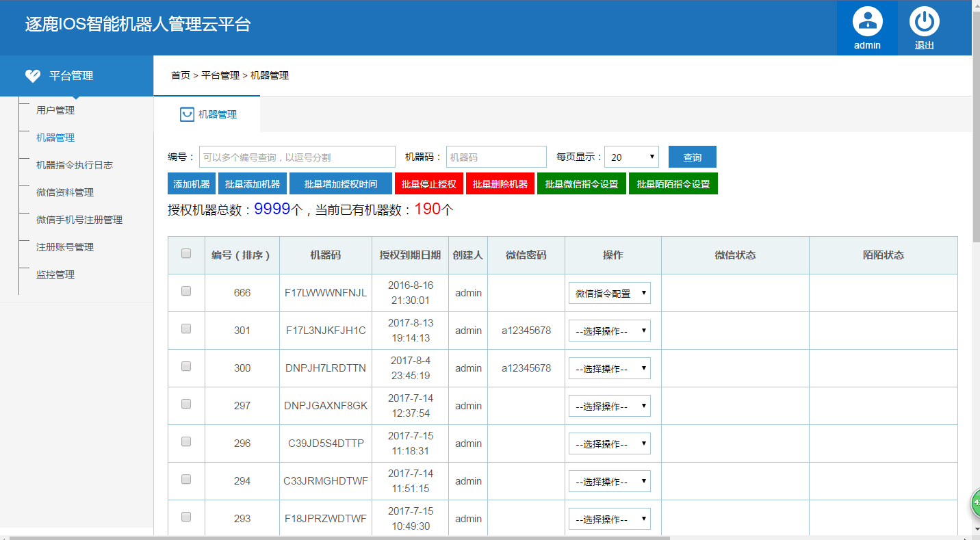Open 用户管理 in the sidebar
This screenshot has height=540, width=980.
(55, 110)
